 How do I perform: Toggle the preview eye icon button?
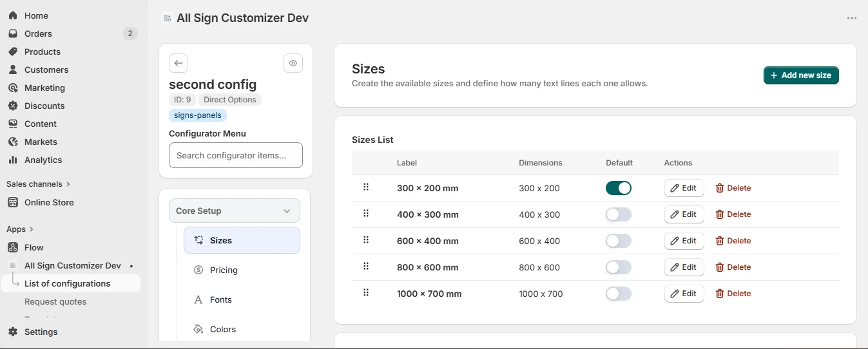pyautogui.click(x=293, y=63)
